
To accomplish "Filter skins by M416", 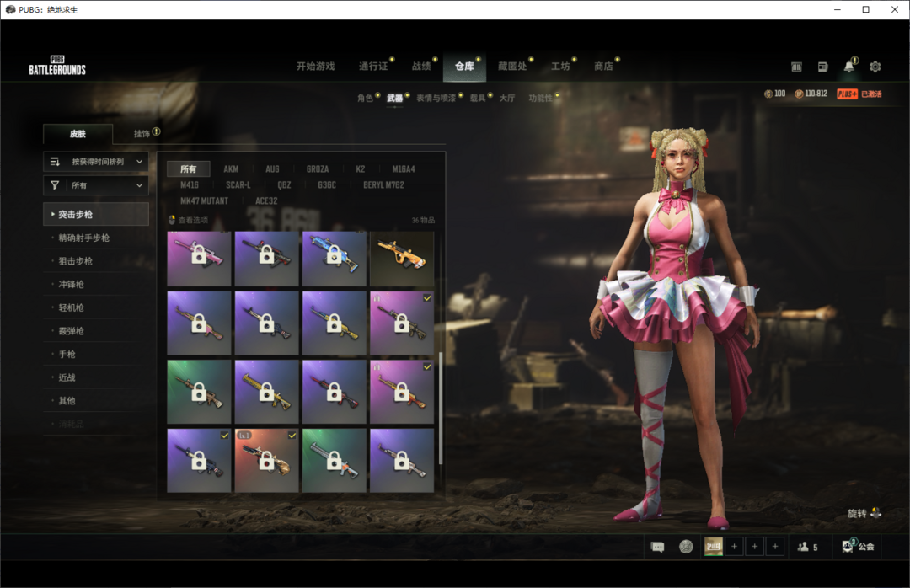I will pos(190,184).
